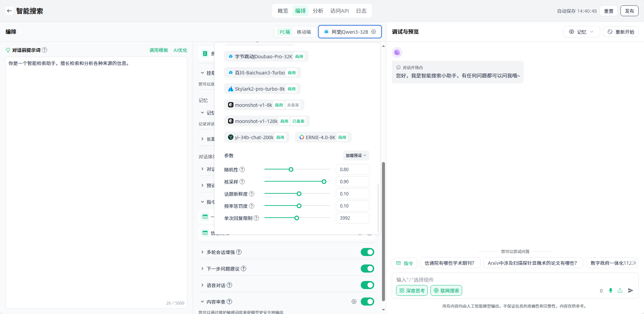Screen dimensions: 644x314
Task: Disable the 多轮会话增强 toggle
Action: 367,252
